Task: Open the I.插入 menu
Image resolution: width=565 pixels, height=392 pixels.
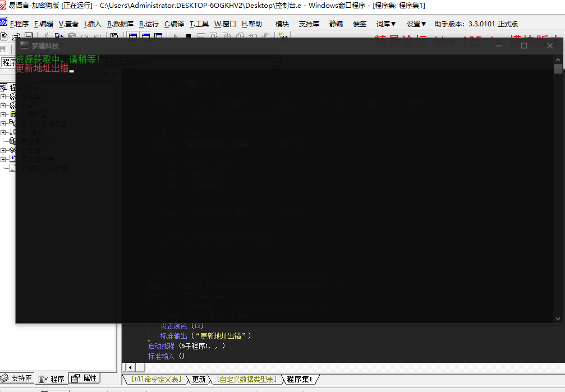Action: click(93, 24)
